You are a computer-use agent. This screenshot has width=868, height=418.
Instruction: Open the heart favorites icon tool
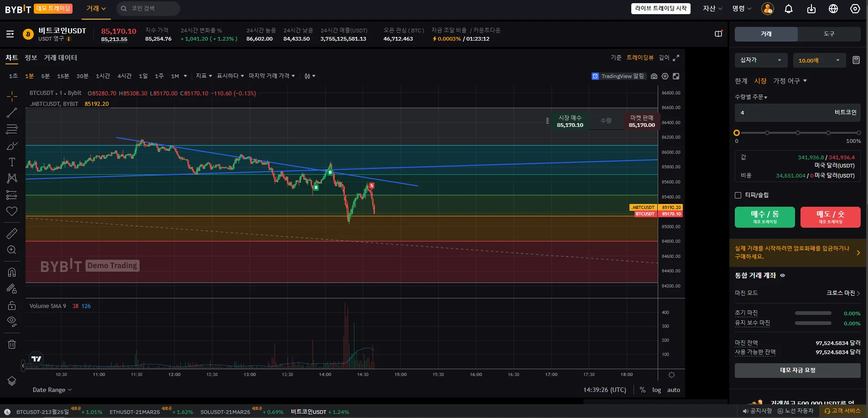12,211
